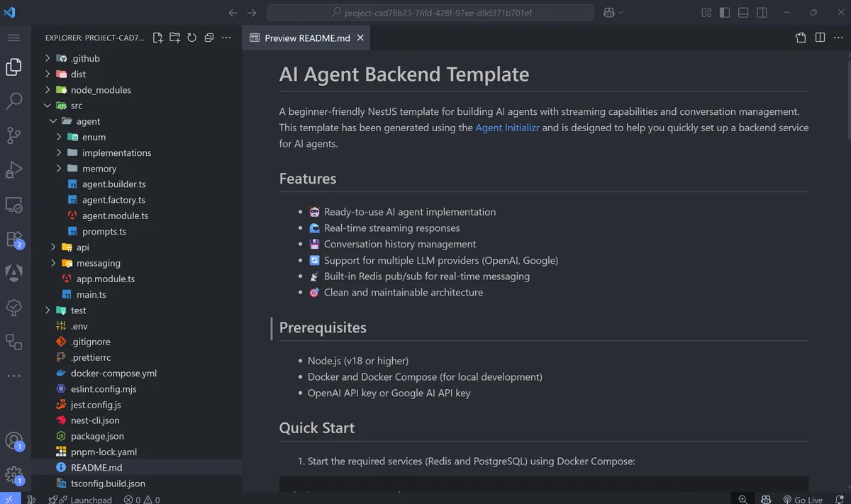This screenshot has width=851, height=504.
Task: Open the Extensions view with badge 2
Action: coord(14,239)
